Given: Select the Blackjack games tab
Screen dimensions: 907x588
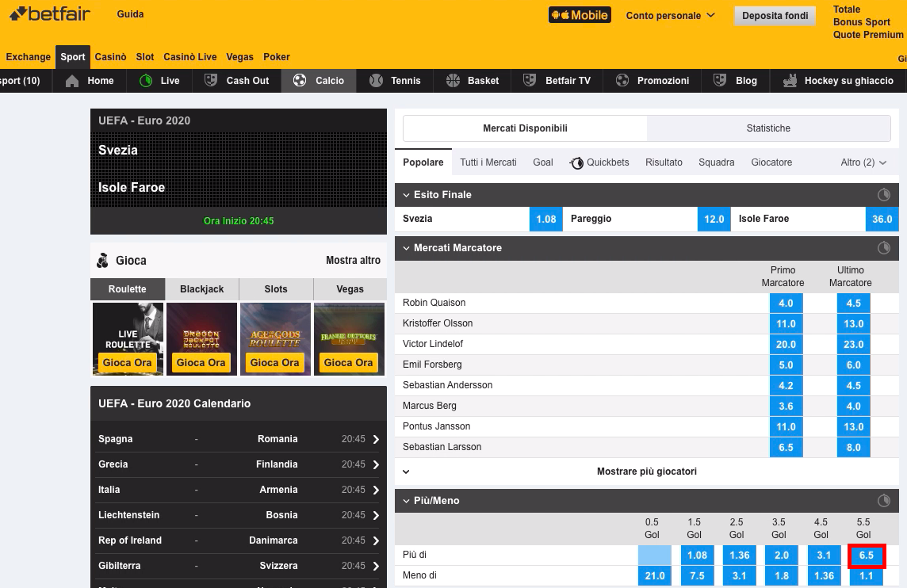Looking at the screenshot, I should point(202,289).
